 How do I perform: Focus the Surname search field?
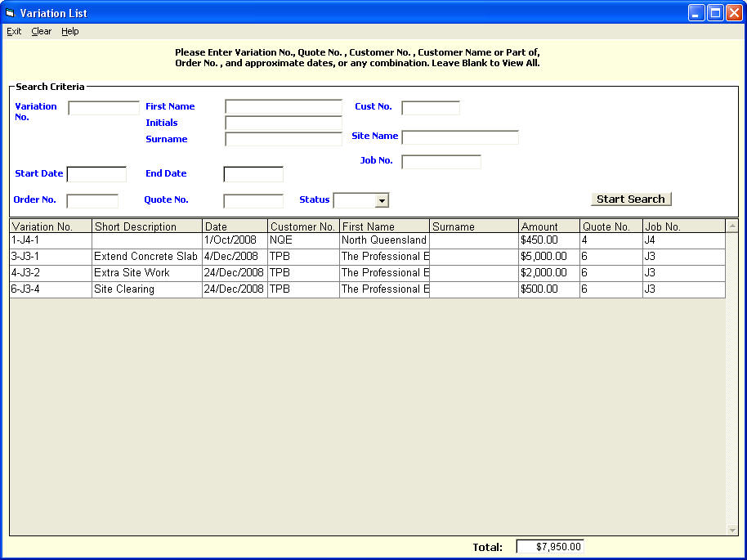284,139
